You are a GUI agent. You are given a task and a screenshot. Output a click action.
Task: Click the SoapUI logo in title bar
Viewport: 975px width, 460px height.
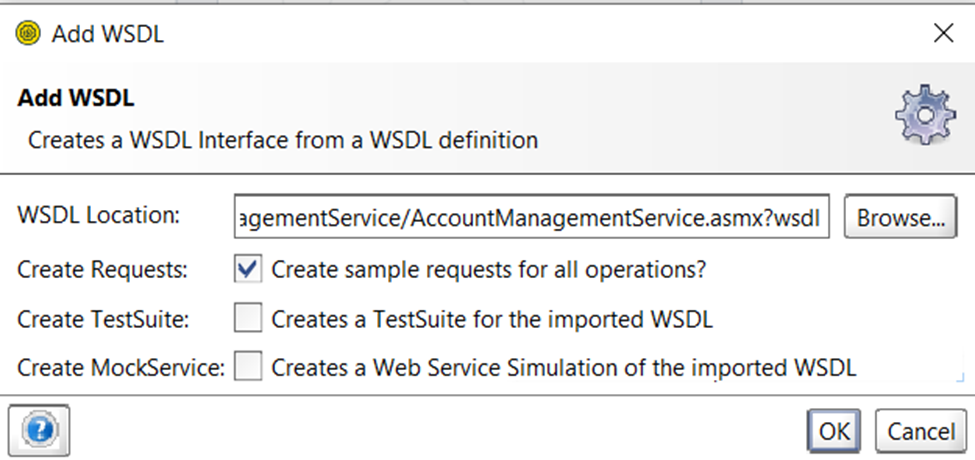pyautogui.click(x=28, y=32)
